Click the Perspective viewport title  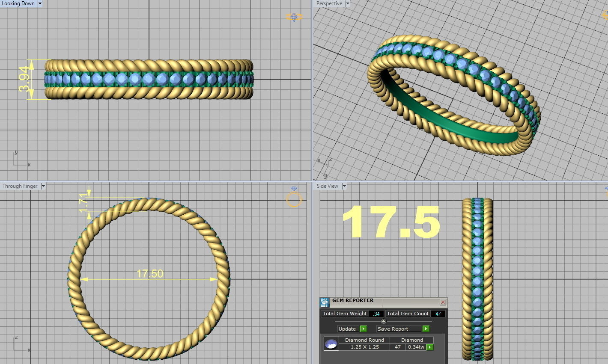coord(329,3)
